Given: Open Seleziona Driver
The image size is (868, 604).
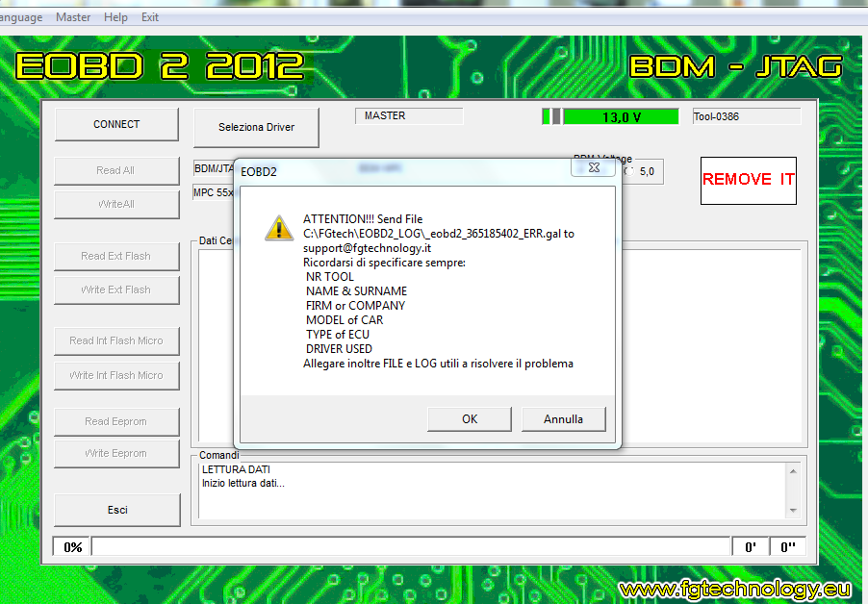Looking at the screenshot, I should (x=256, y=127).
